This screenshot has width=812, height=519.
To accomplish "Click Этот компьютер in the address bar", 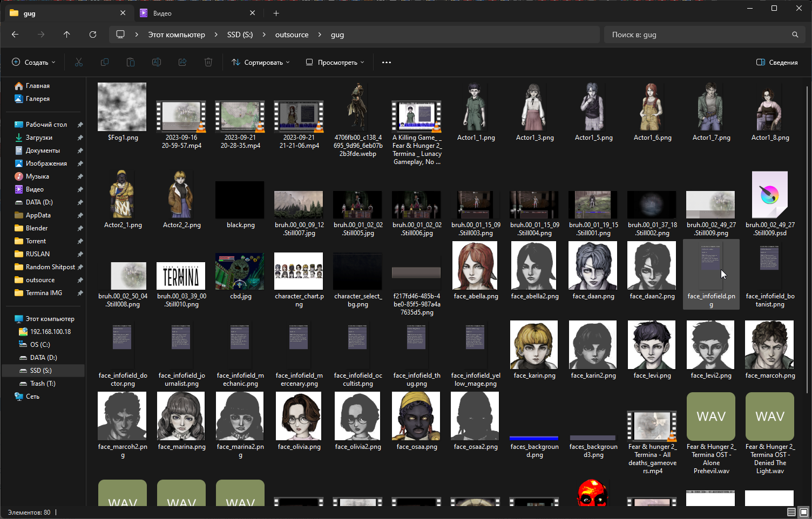I will [177, 35].
